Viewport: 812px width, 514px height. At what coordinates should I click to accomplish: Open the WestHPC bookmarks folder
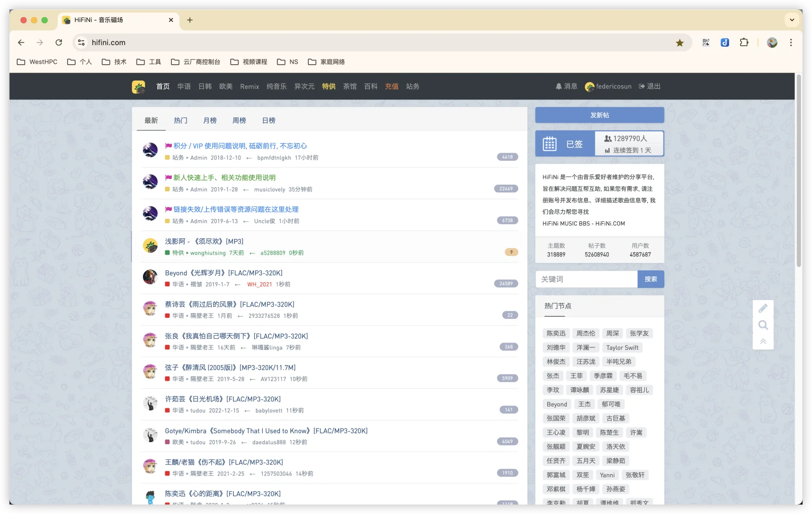click(x=37, y=62)
